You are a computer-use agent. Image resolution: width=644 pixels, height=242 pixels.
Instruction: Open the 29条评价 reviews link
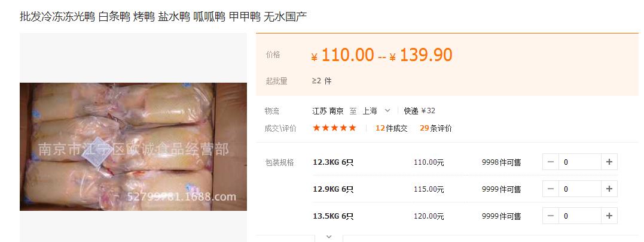(x=435, y=128)
